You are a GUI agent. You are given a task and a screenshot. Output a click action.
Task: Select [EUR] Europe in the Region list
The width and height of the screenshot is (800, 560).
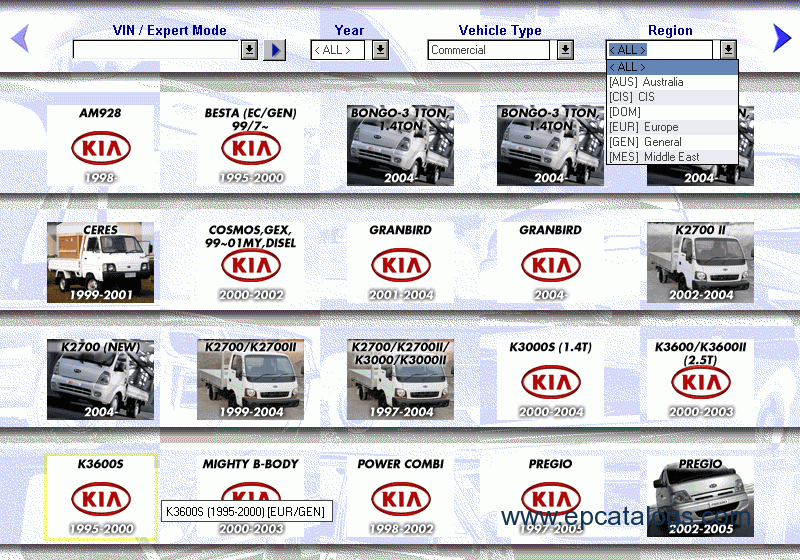tap(672, 127)
